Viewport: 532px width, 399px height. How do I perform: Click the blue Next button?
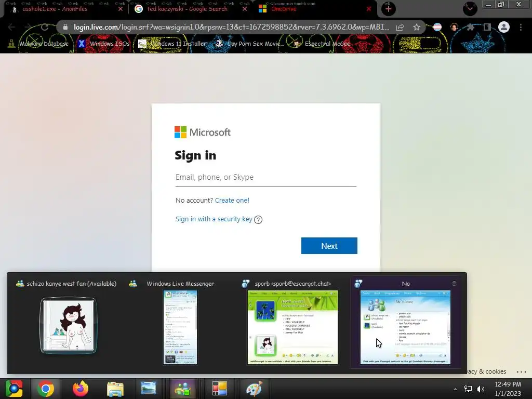[x=329, y=246]
